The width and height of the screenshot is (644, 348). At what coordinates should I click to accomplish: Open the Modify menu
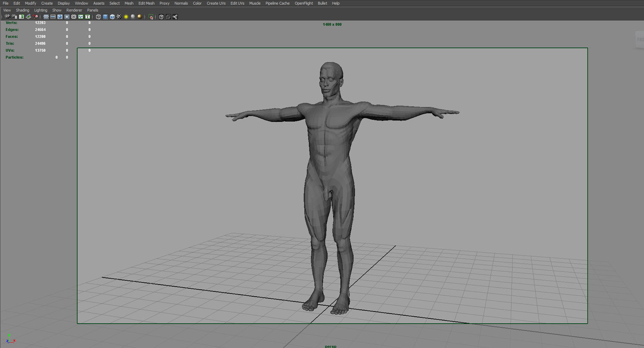(x=30, y=3)
